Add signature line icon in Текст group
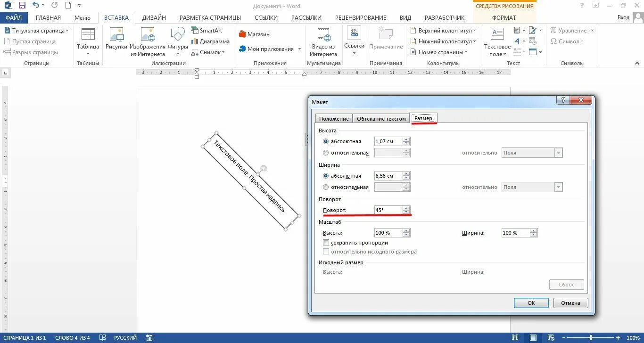This screenshot has width=644, height=343. 534,30
